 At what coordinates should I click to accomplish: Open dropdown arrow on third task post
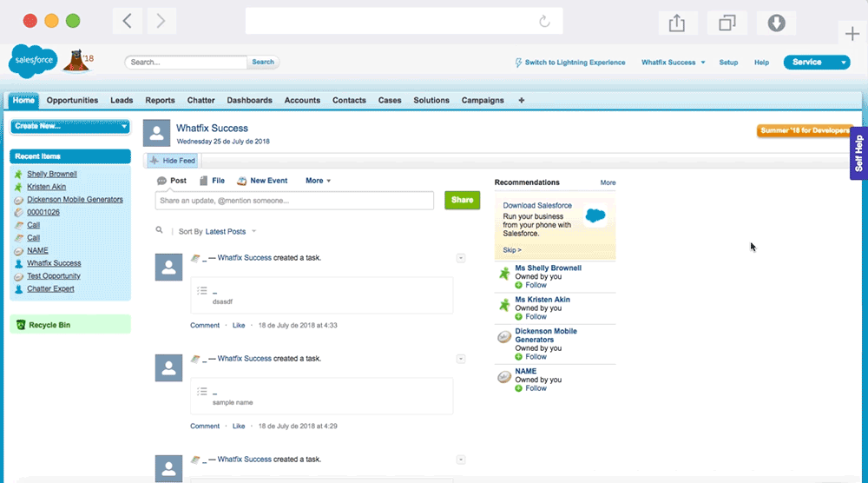(461, 460)
